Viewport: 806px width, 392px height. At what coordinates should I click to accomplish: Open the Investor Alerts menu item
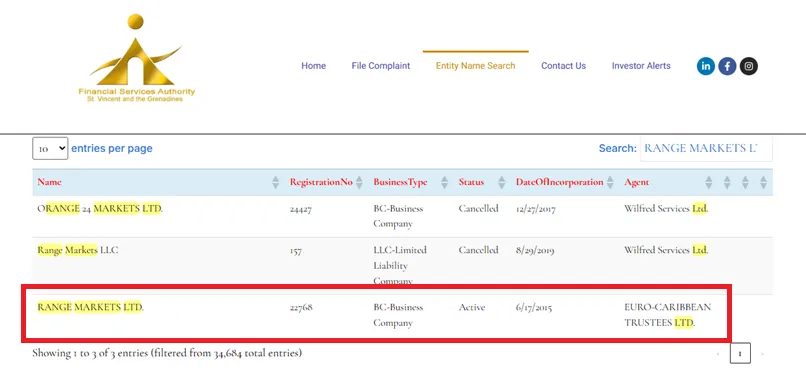[x=641, y=66]
